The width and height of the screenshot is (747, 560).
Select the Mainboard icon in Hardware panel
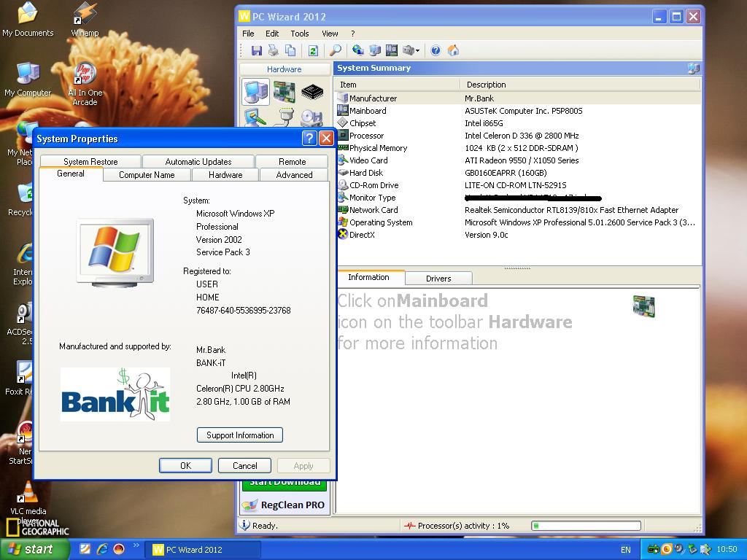pos(284,92)
